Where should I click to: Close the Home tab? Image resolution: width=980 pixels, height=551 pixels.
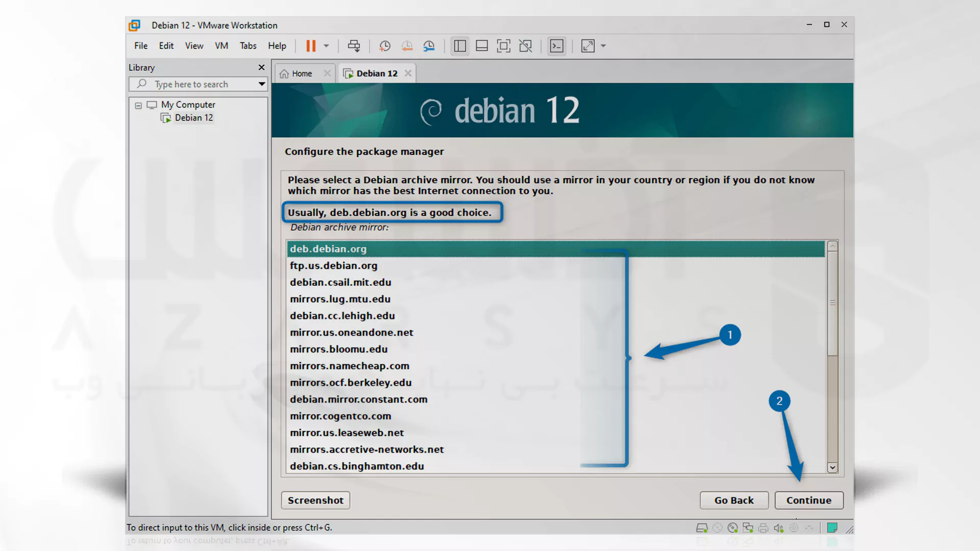click(327, 73)
